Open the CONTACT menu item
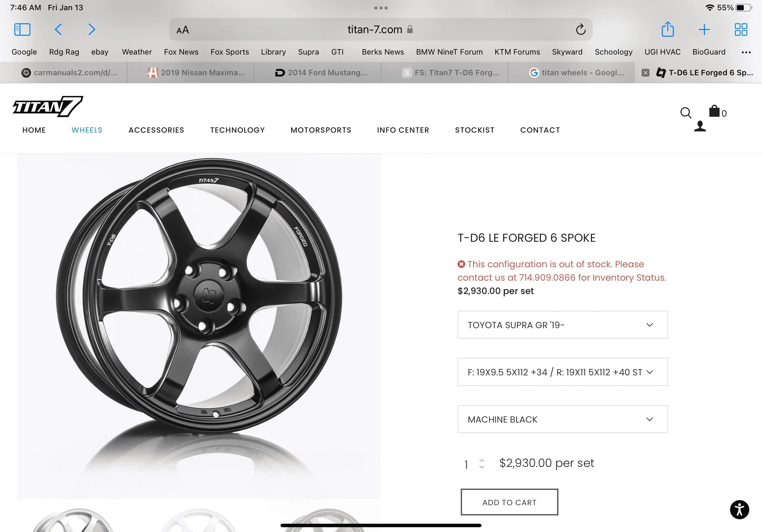This screenshot has height=532, width=762. point(540,130)
